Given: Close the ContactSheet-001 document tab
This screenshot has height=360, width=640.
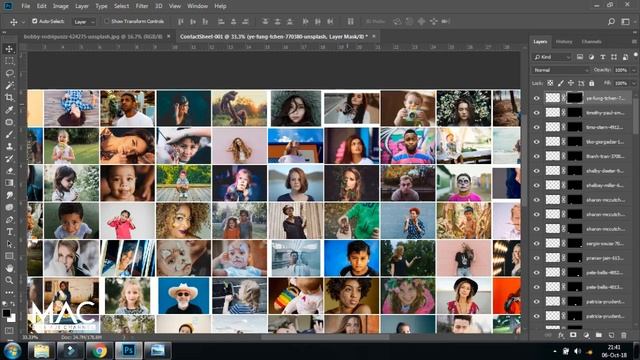Looking at the screenshot, I should pos(373,36).
